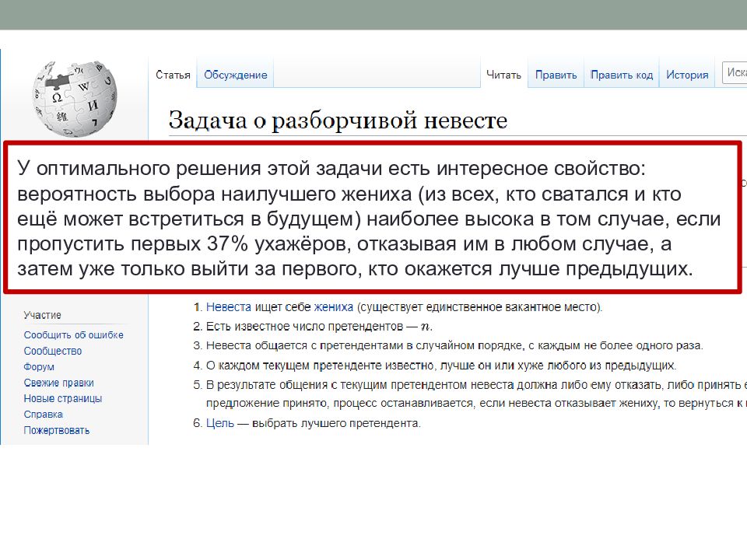This screenshot has width=747, height=560.
Task: Collapse the Участие sidebar section heading
Action: click(x=42, y=315)
